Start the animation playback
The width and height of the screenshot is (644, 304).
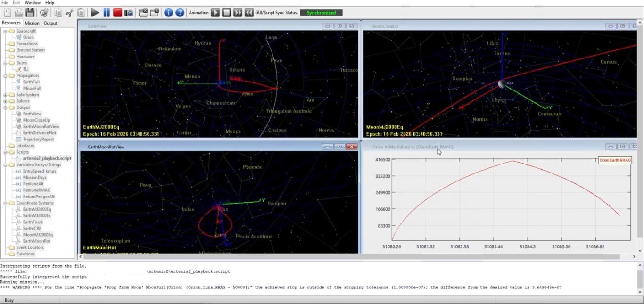coord(215,12)
